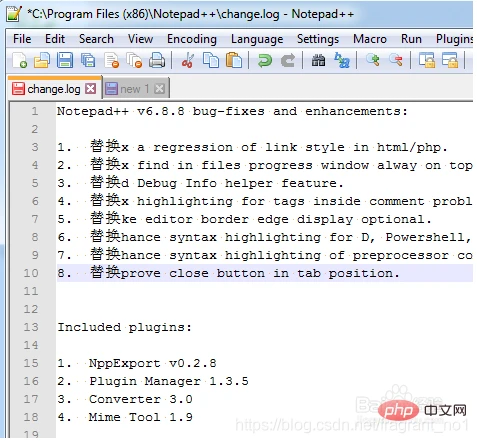Viewport: 477px width, 443px height.
Task: Click line 'syntax highlighting of preprocessor'
Action: pyautogui.click(x=309, y=255)
